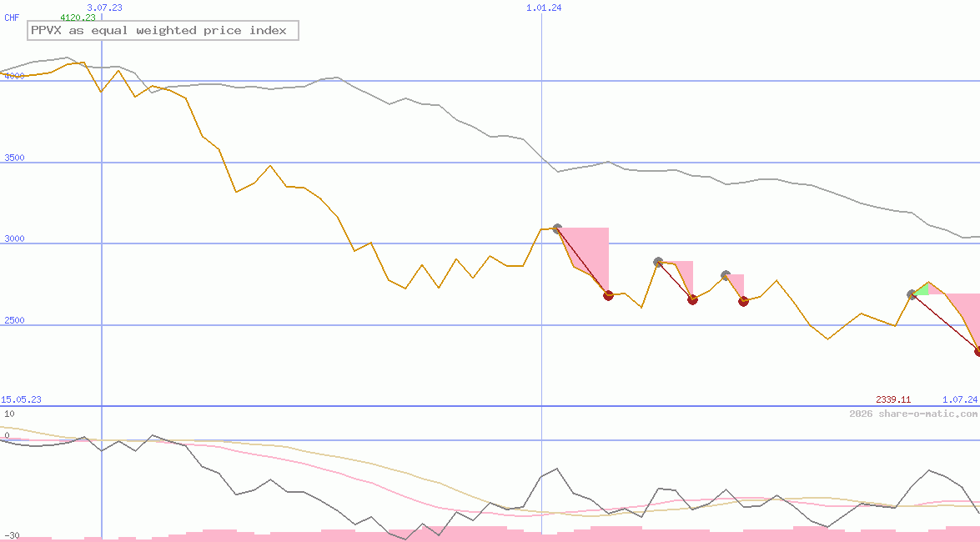Image resolution: width=980 pixels, height=542 pixels.
Task: Click the 1.01.24 date label
Action: coord(544,8)
